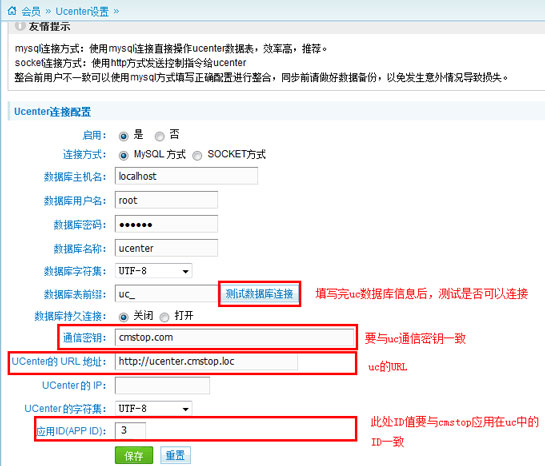Focus the 数据库主机名 localhost field

coord(186,176)
